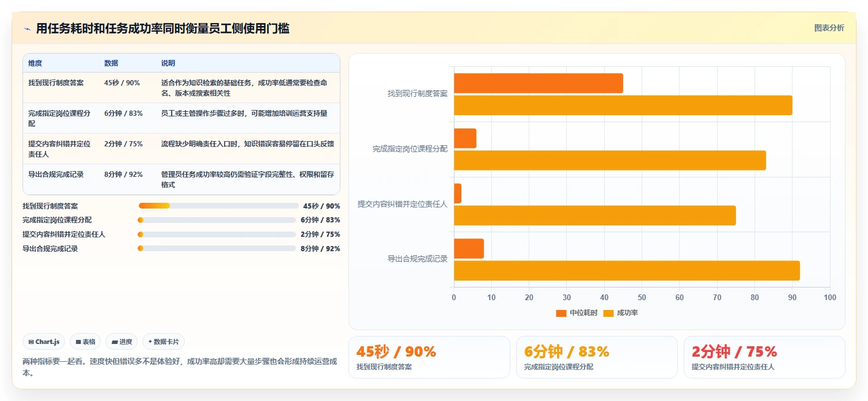Click 提交内容纠错并定位责任人 成功率 bar in chart
This screenshot has width=868, height=401.
point(595,215)
